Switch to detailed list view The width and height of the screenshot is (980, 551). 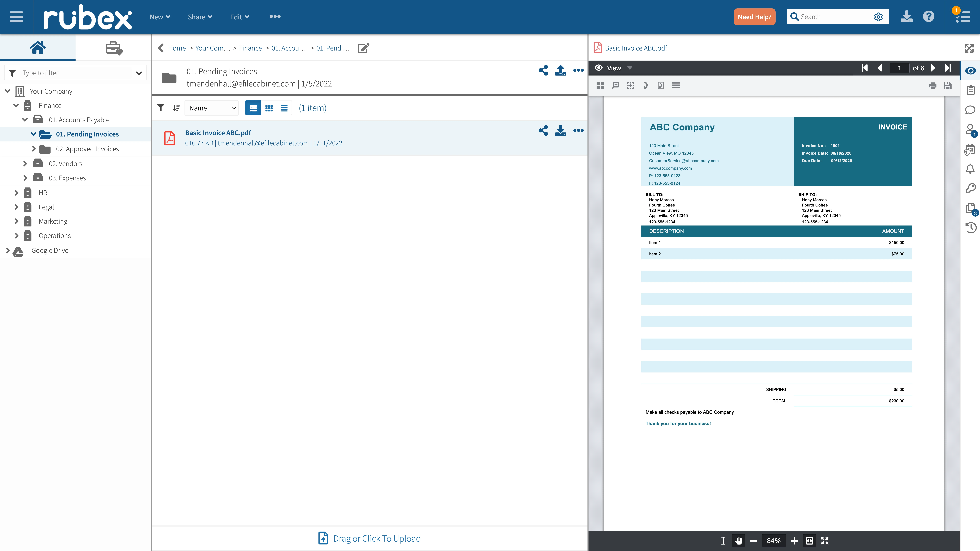click(x=253, y=108)
